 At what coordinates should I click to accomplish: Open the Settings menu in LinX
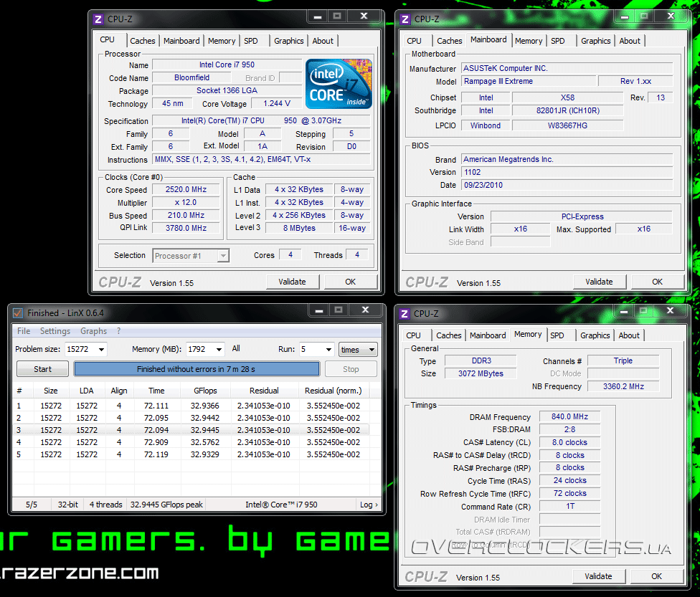point(55,331)
